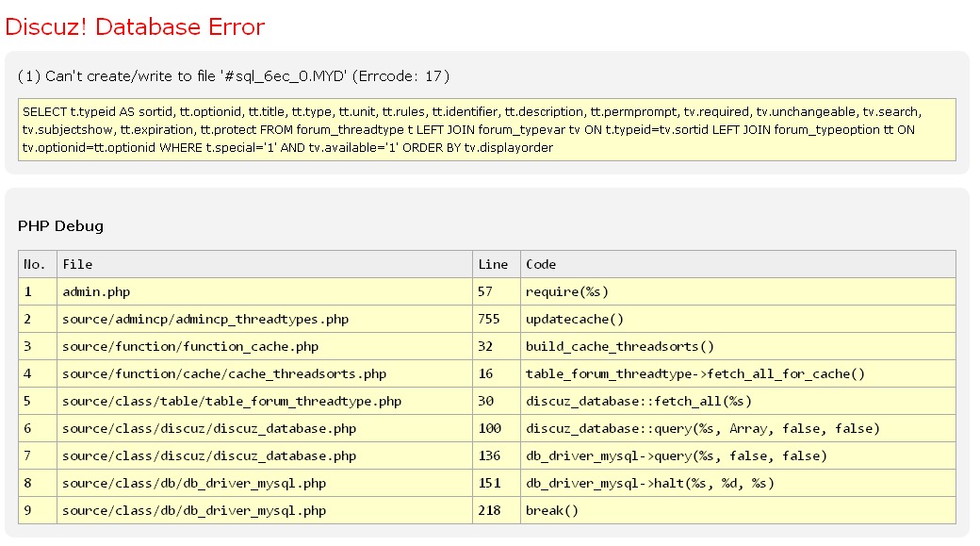Select 'db_driver_mysql->halt(%s, %d, %s)' cell
Image resolution: width=980 pixels, height=546 pixels.
pos(738,483)
